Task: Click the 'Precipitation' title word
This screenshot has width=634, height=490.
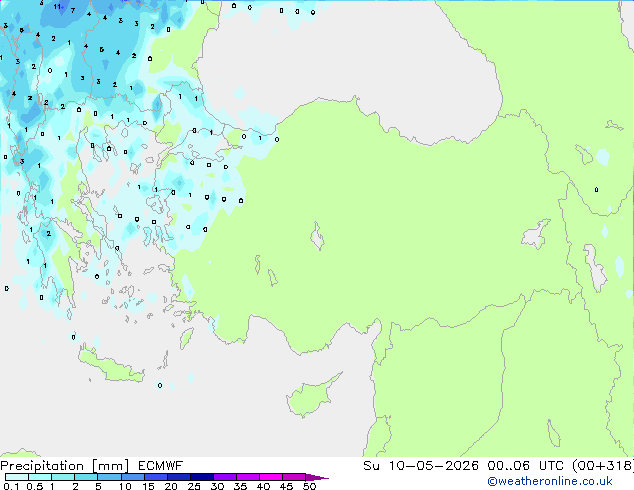Action: coord(42,466)
